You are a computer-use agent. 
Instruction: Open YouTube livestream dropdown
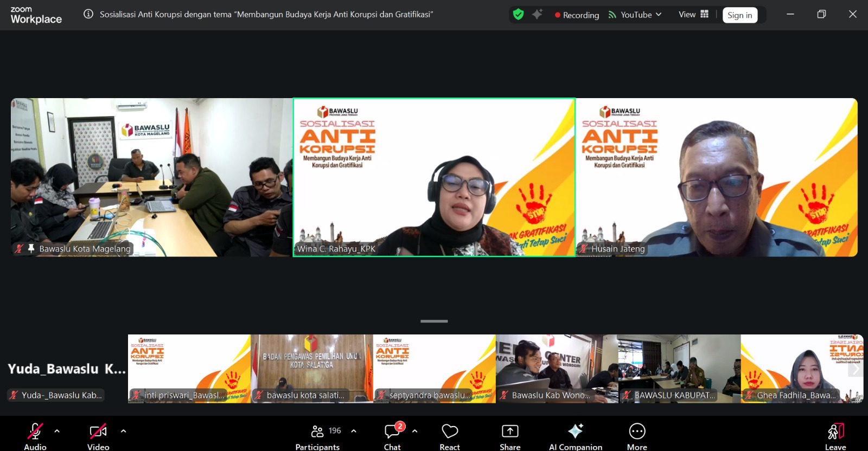coord(635,15)
